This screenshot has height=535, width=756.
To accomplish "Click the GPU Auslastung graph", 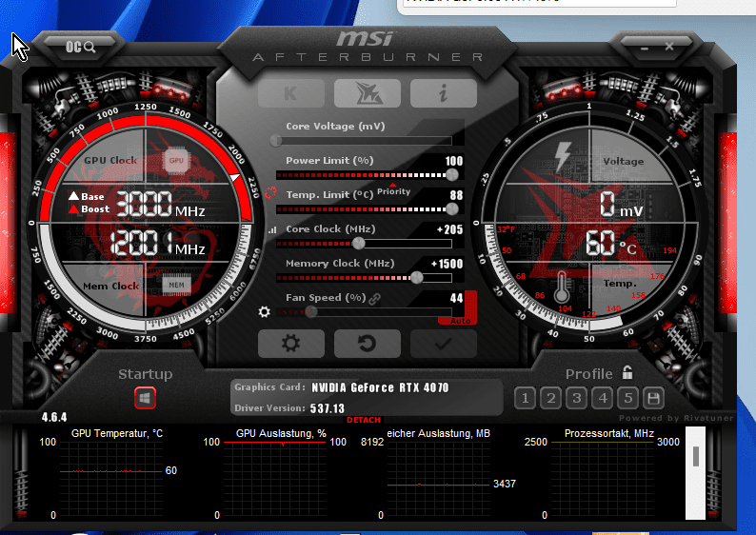I will (x=274, y=481).
